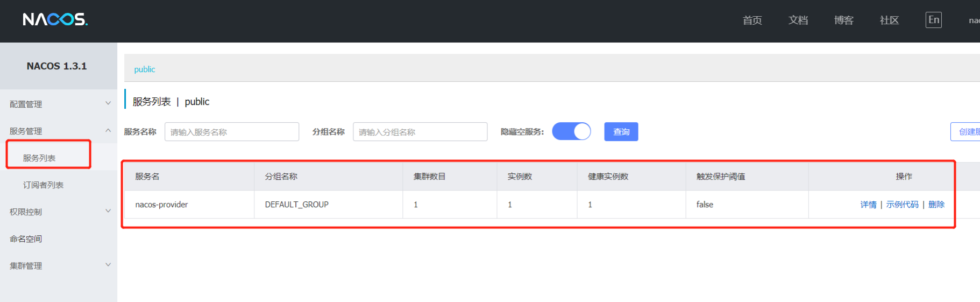Click the 触发保护阈值 column header

tap(747, 177)
